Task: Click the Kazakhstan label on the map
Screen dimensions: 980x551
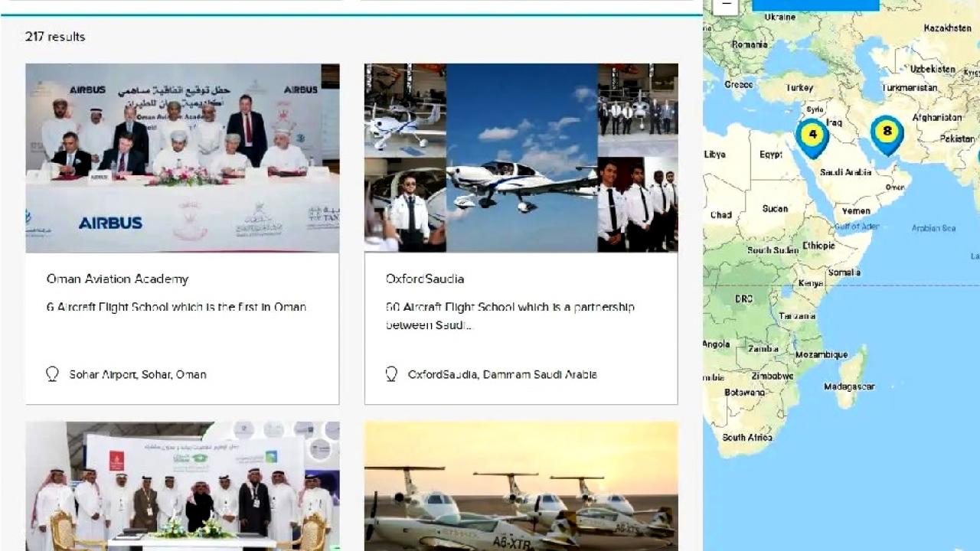Action: [x=947, y=28]
